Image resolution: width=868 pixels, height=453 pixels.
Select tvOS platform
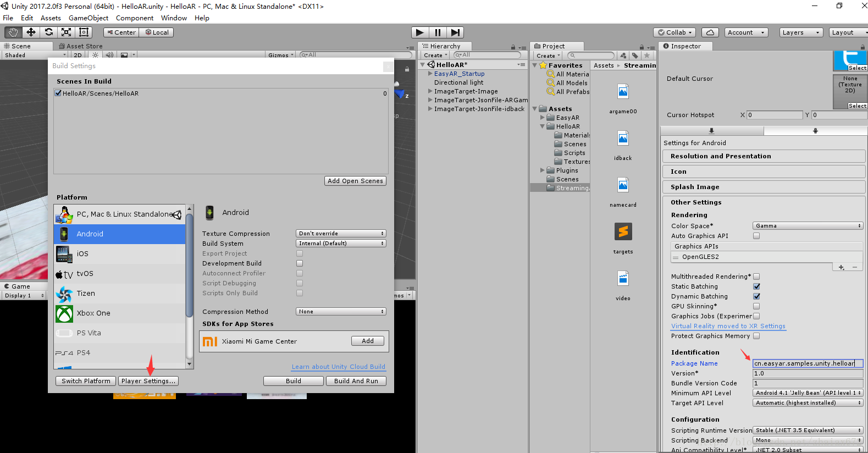click(120, 274)
